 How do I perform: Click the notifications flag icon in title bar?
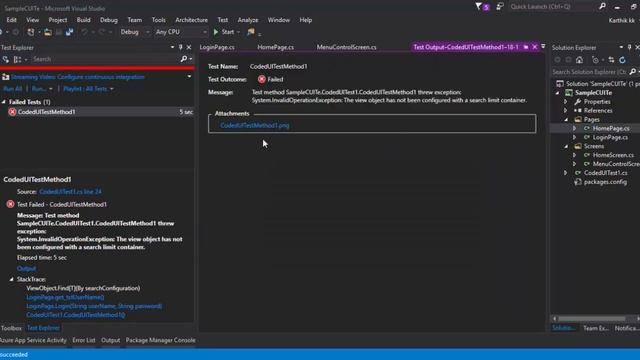tap(478, 6)
